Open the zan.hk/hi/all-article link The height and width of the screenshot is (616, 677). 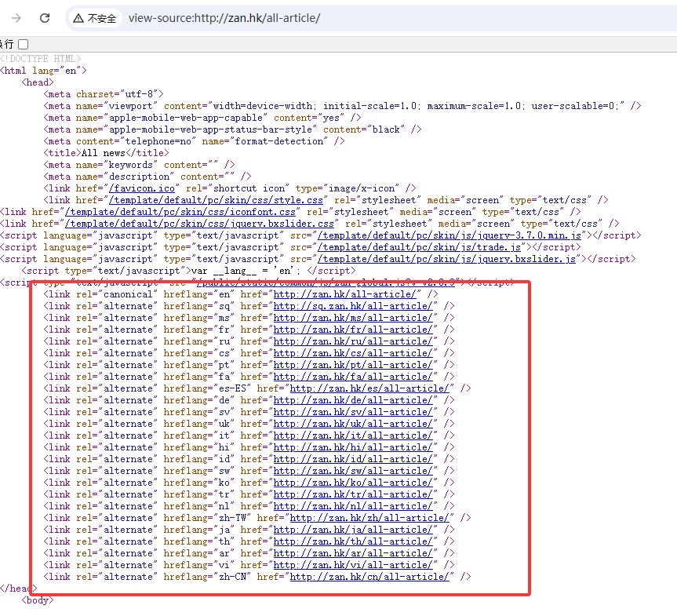353,447
